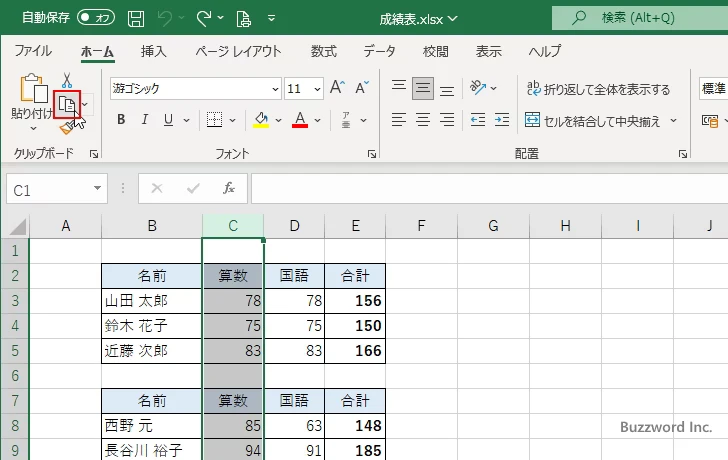This screenshot has height=460, width=728.
Task: Select the align text right icon
Action: pos(448,120)
